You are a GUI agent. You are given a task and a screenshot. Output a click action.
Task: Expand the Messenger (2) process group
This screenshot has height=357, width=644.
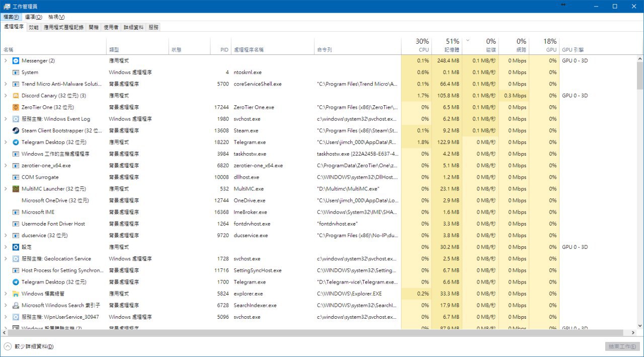click(6, 61)
